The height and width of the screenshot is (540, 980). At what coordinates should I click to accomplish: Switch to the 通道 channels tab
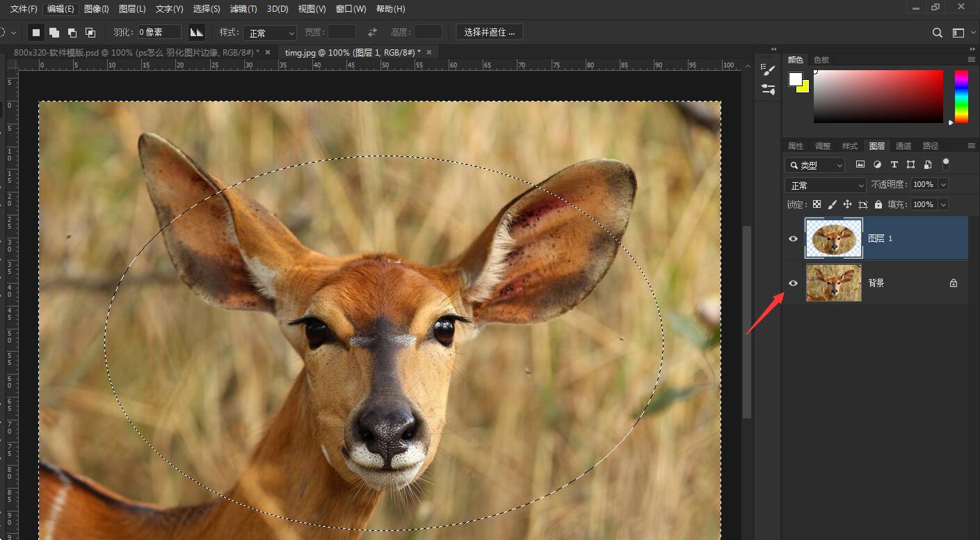tap(903, 146)
